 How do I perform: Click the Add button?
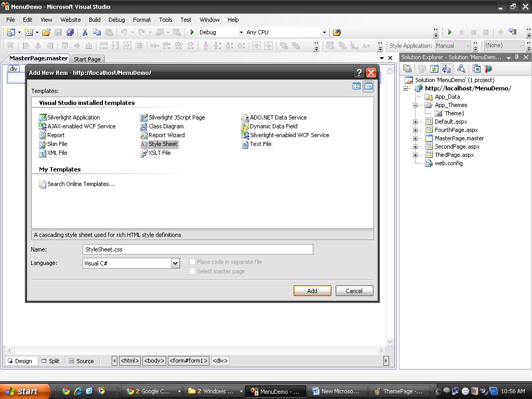pyautogui.click(x=312, y=291)
